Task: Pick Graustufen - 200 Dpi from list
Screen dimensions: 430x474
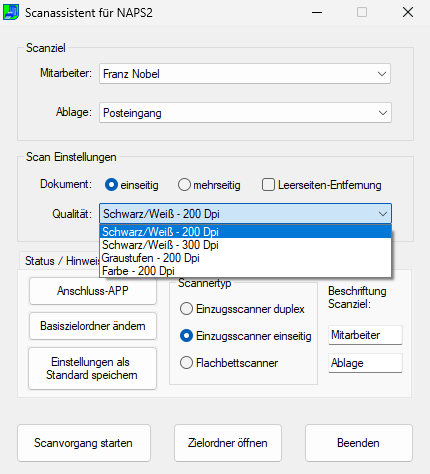Action: [x=245, y=258]
